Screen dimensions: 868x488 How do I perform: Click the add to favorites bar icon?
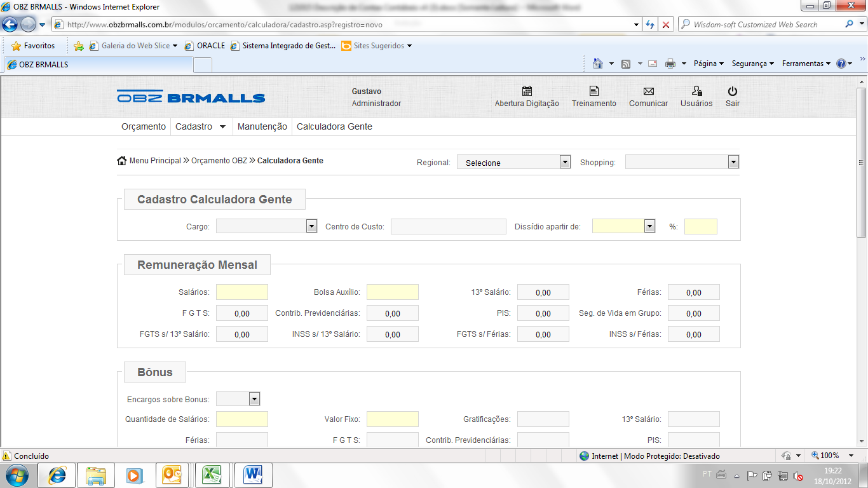[x=79, y=46]
